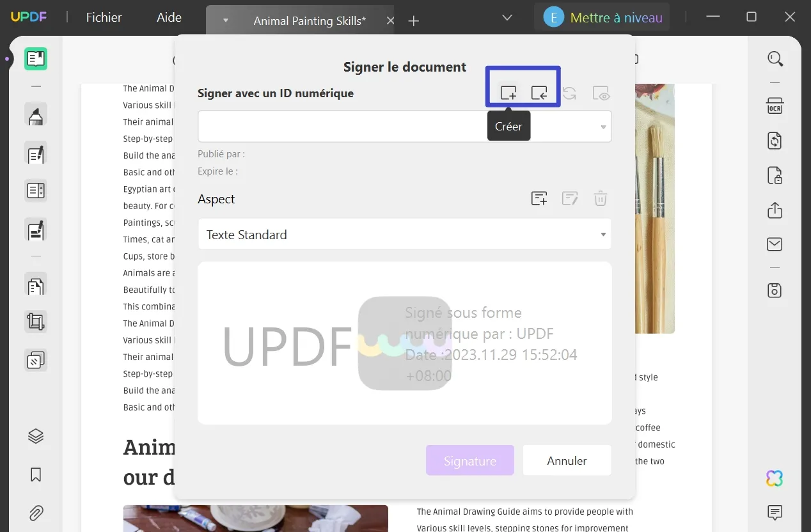This screenshot has height=532, width=811.
Task: Add a new tab
Action: click(414, 21)
